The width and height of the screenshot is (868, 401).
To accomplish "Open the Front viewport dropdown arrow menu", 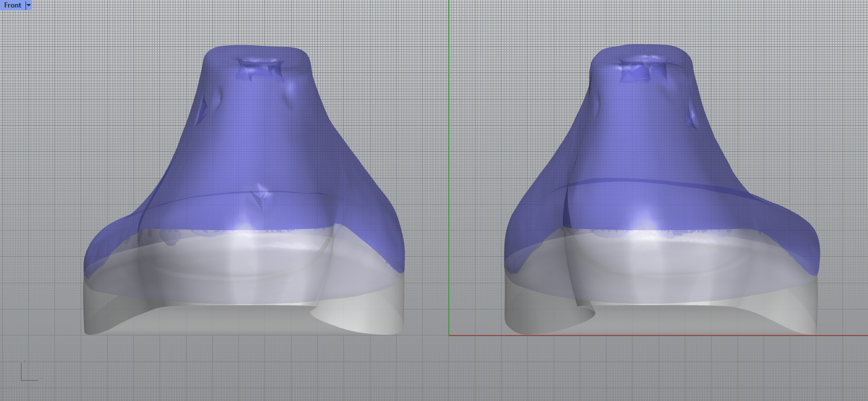I will tap(28, 5).
